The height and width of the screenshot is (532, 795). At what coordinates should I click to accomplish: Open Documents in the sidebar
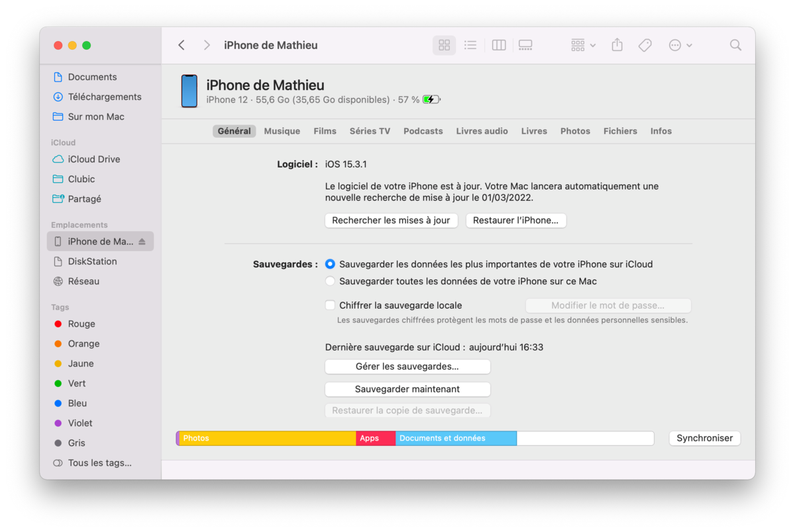tap(92, 77)
